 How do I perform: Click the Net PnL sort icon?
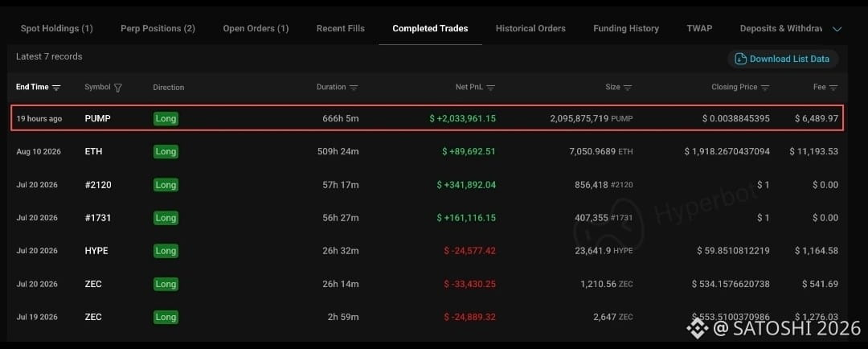[x=490, y=88]
